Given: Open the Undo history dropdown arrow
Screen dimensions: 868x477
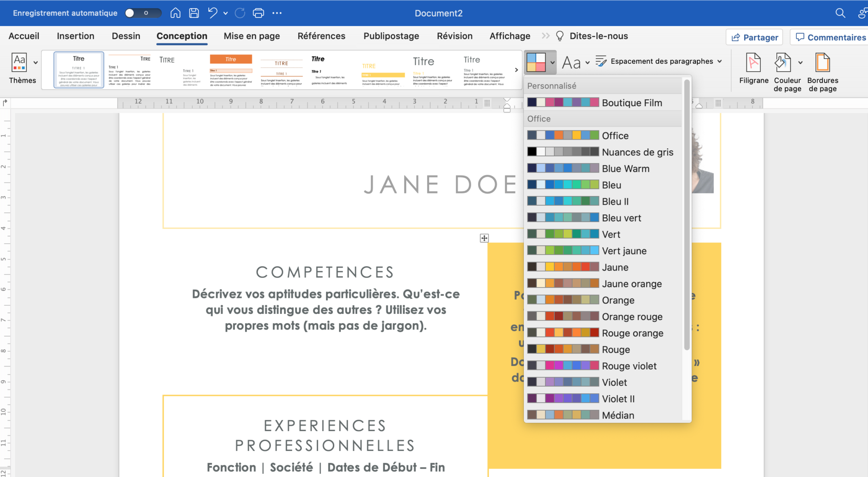Looking at the screenshot, I should [226, 13].
